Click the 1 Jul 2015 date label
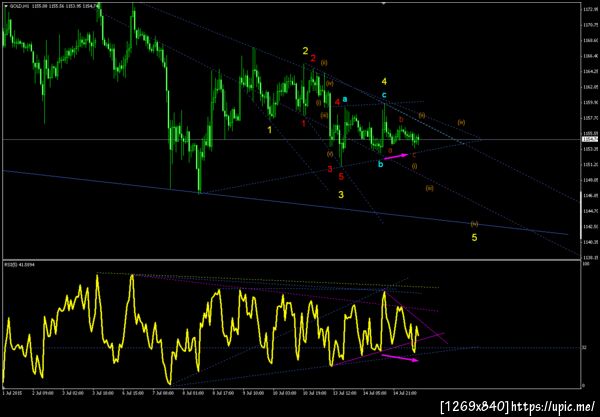The width and height of the screenshot is (600, 417). (x=10, y=393)
